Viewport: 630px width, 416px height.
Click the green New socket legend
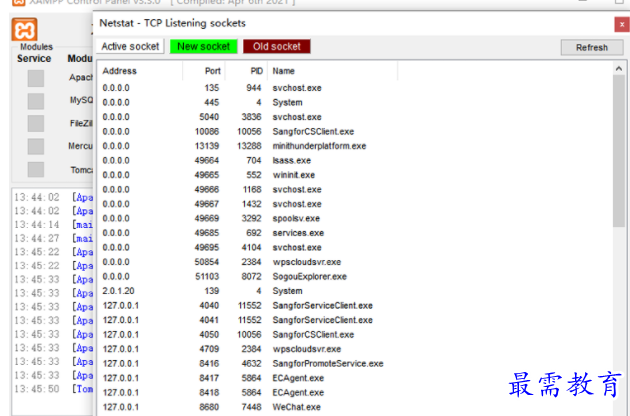coord(204,46)
